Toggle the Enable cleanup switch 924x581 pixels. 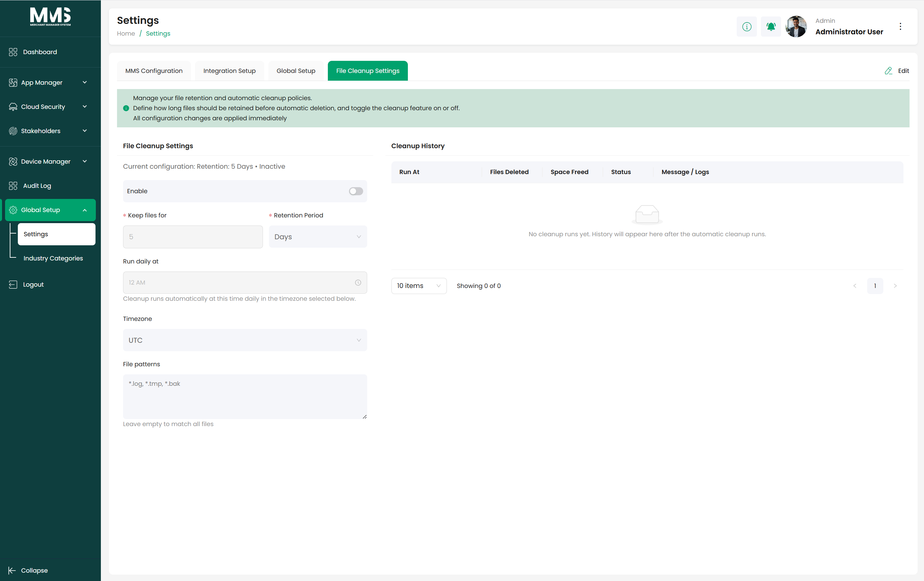(x=356, y=191)
